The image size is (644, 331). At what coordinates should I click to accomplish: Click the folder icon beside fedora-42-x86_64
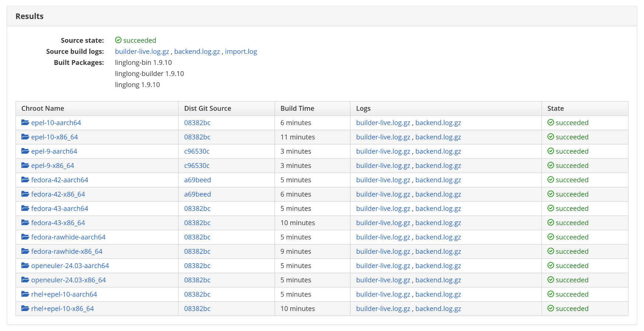click(x=25, y=194)
